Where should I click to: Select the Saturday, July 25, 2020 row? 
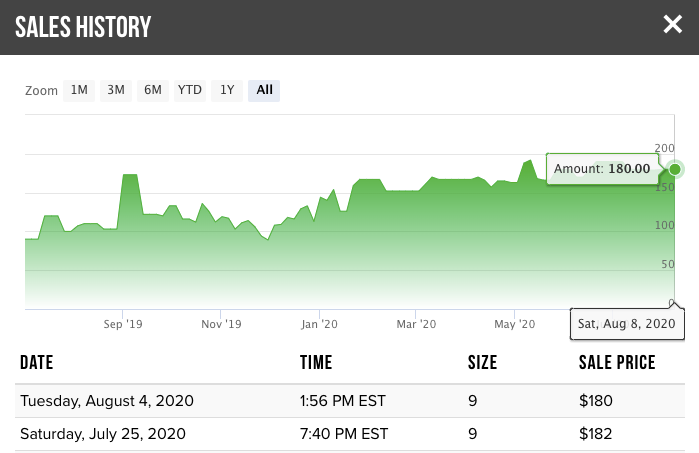pyautogui.click(x=103, y=434)
